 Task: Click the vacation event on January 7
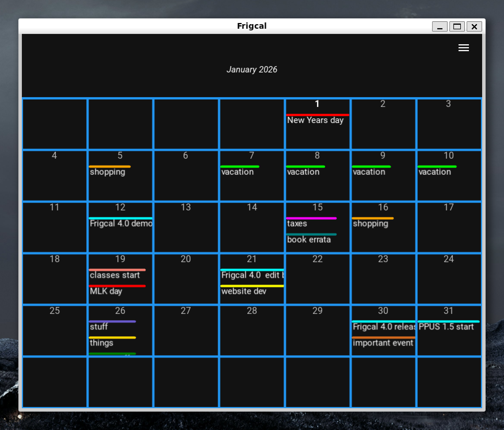[x=238, y=172]
